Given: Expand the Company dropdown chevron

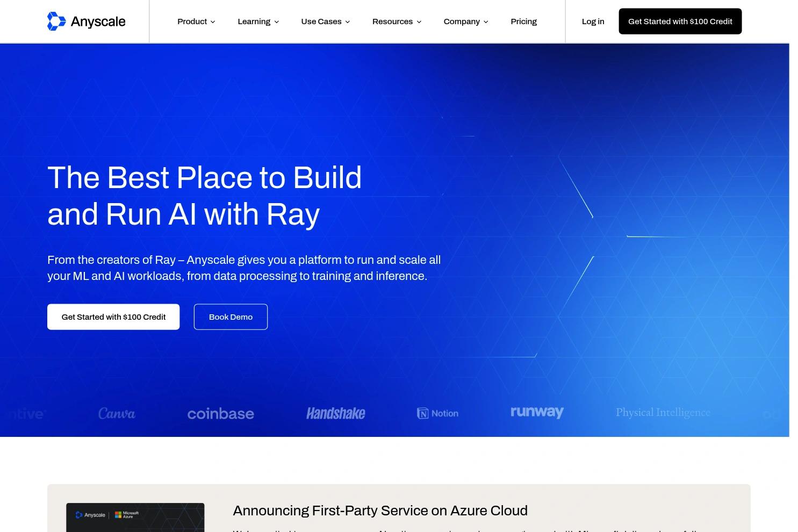Looking at the screenshot, I should pos(486,22).
